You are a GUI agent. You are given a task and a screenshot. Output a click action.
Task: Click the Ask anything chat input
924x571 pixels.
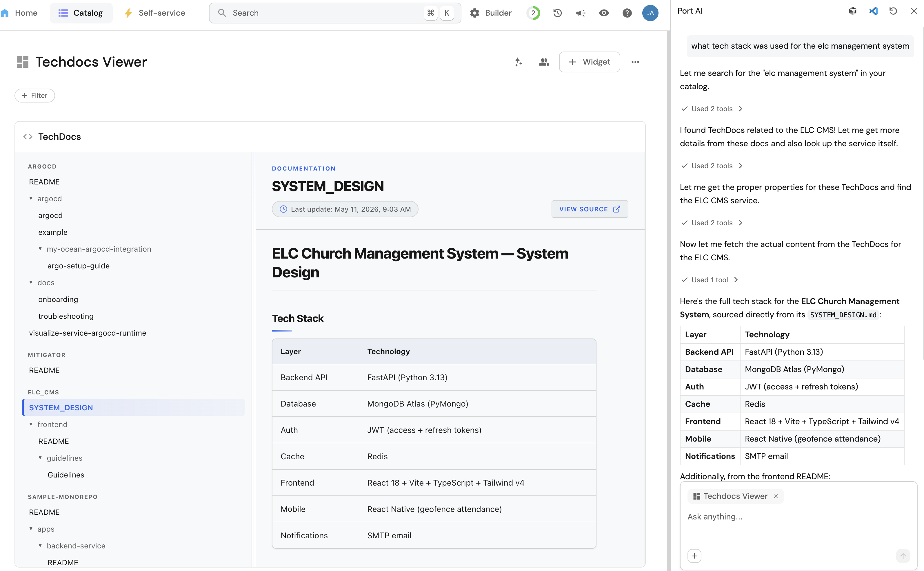797,517
